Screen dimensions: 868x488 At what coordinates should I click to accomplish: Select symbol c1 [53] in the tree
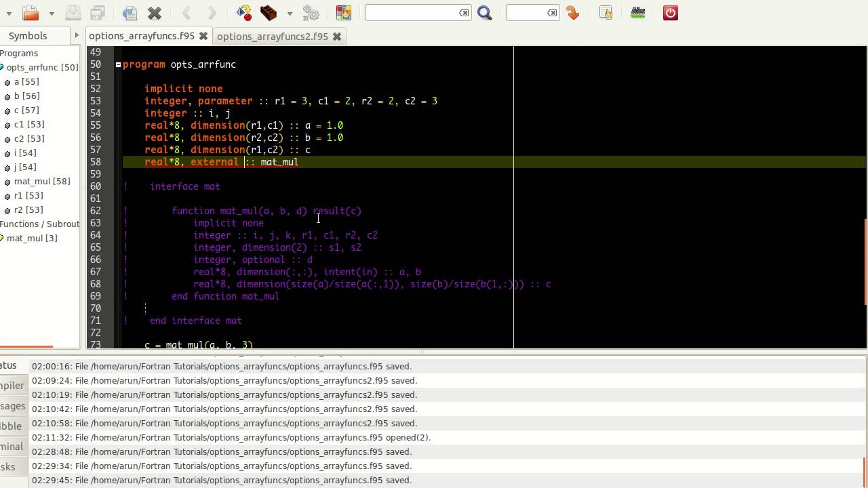pos(29,124)
